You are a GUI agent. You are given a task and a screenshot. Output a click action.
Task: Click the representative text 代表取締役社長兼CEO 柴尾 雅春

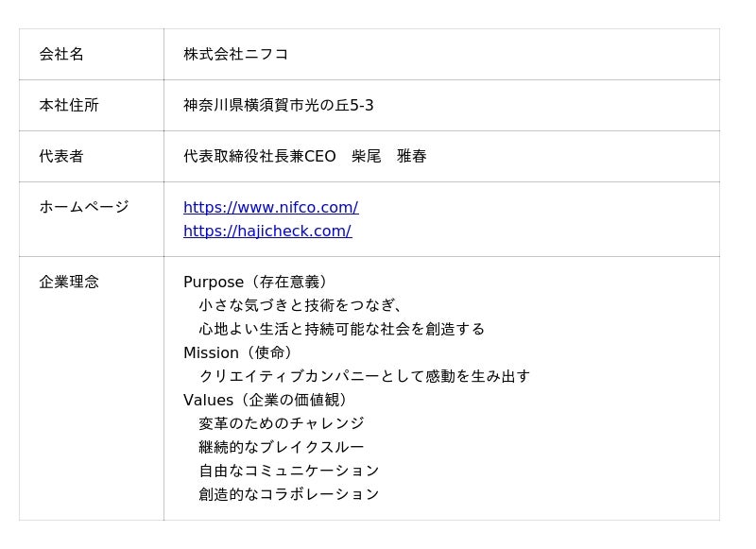[x=305, y=157]
